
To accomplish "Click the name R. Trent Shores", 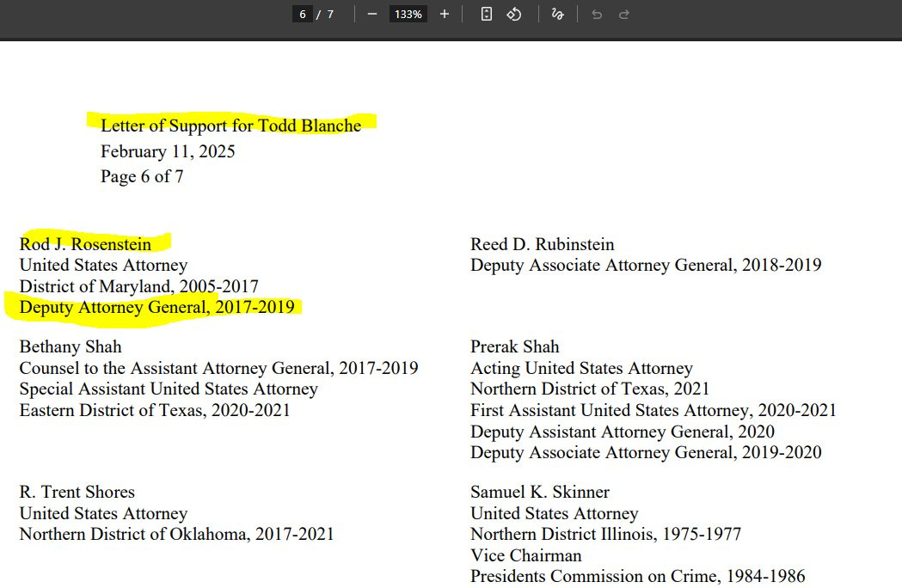I will (x=77, y=492).
